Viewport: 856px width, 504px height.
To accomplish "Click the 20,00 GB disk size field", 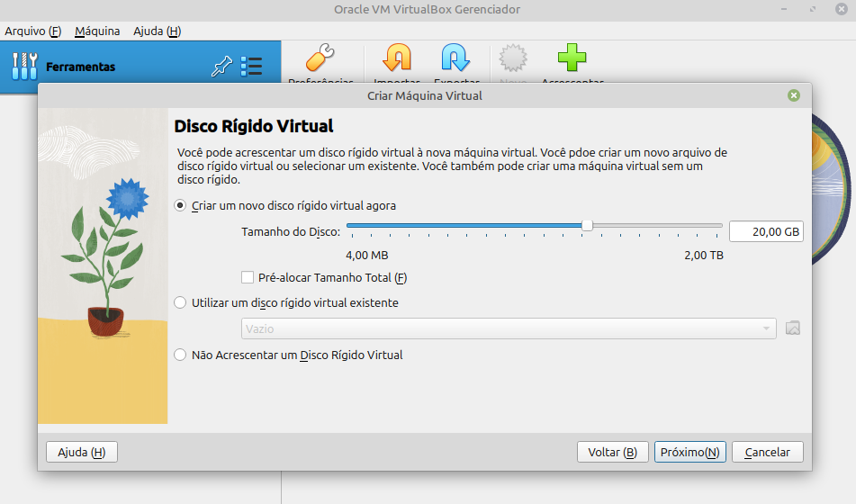I will tap(765, 231).
